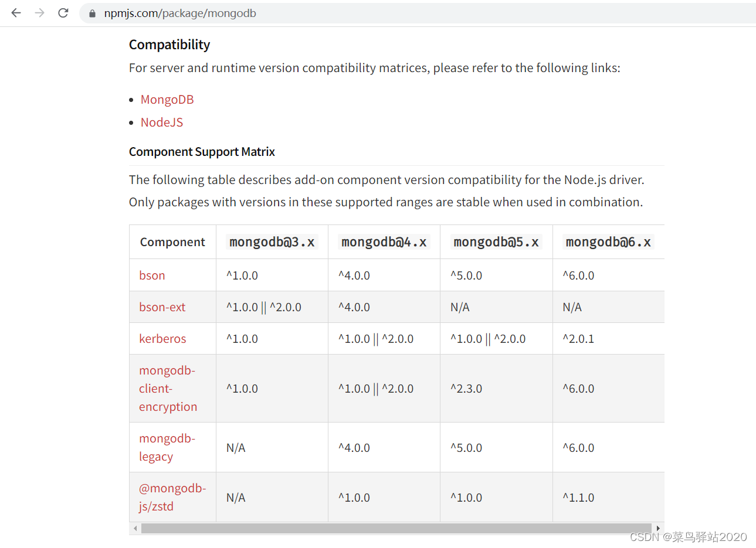Image resolution: width=756 pixels, height=548 pixels.
Task: Open the bson-ext package link
Action: click(x=162, y=307)
